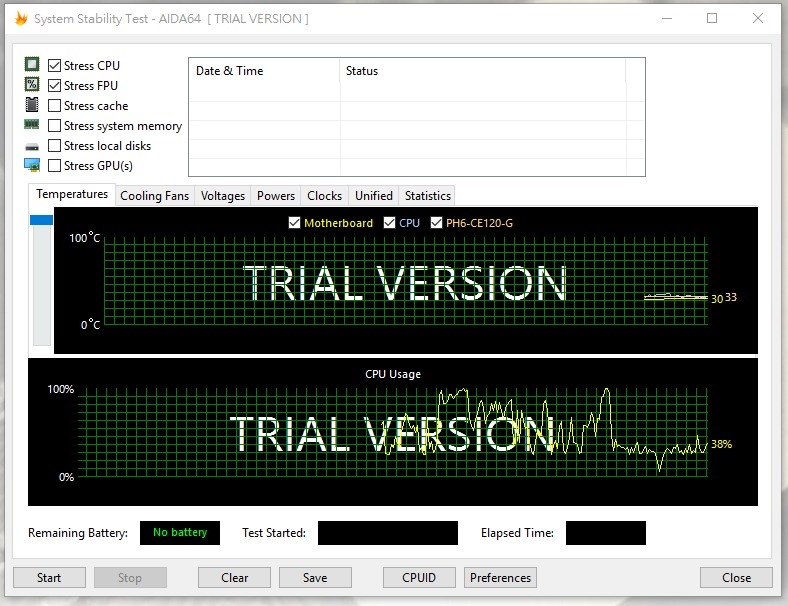
Task: Uncheck the Stress CPU checkbox
Action: [54, 65]
